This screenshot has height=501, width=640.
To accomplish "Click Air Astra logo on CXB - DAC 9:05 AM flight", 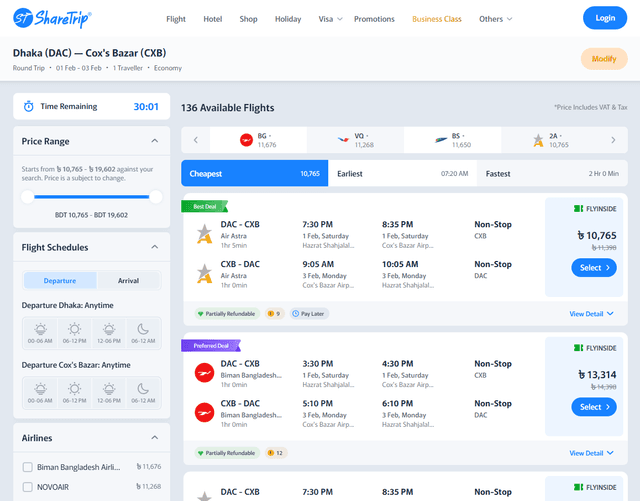I will click(x=204, y=274).
